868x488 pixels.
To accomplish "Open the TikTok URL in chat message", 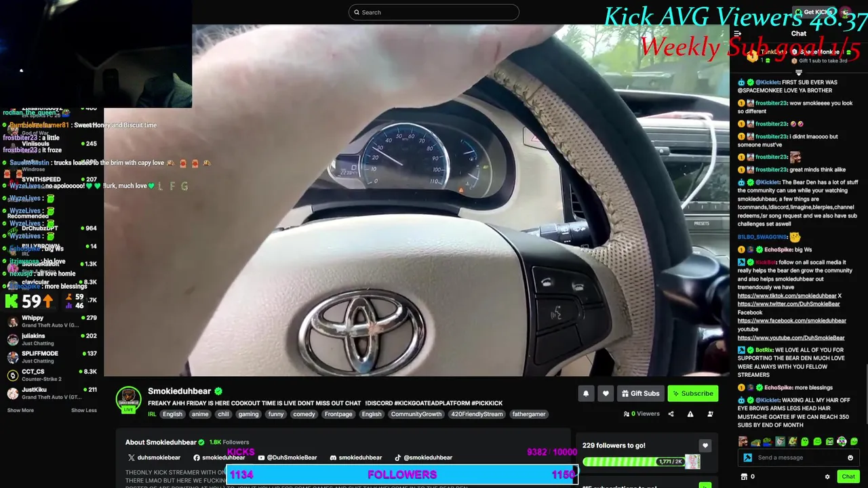I will (787, 296).
